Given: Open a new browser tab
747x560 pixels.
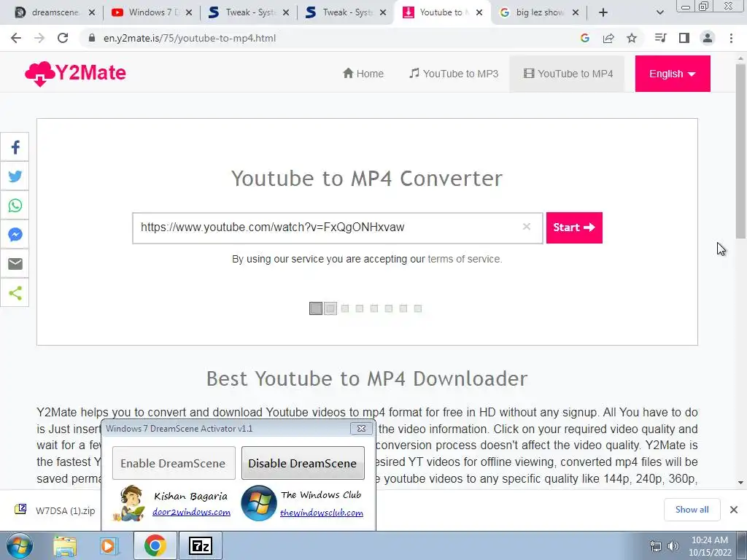Looking at the screenshot, I should [x=603, y=12].
